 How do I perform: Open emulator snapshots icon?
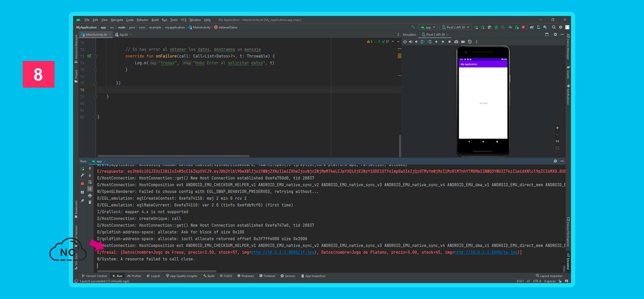click(x=470, y=42)
